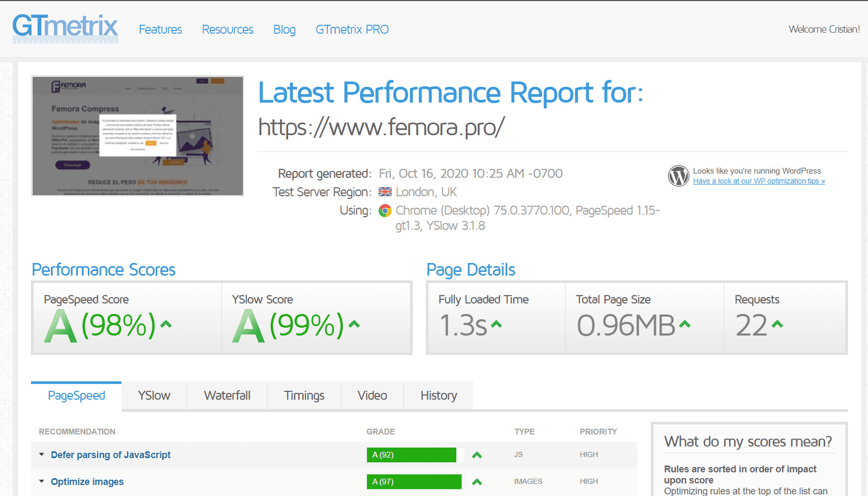868x496 pixels.
Task: Click the What do my scores mean? heading
Action: click(x=748, y=442)
